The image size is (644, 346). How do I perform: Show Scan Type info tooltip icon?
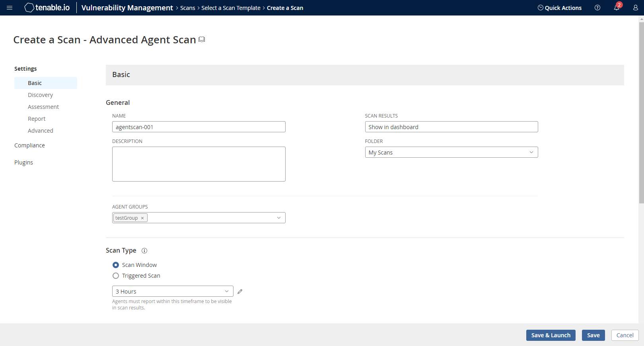(x=144, y=251)
